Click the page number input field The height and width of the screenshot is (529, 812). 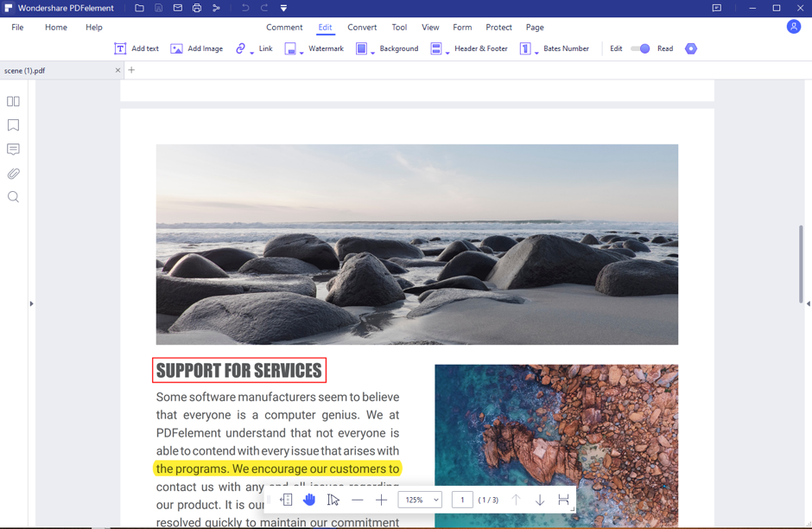pos(462,500)
